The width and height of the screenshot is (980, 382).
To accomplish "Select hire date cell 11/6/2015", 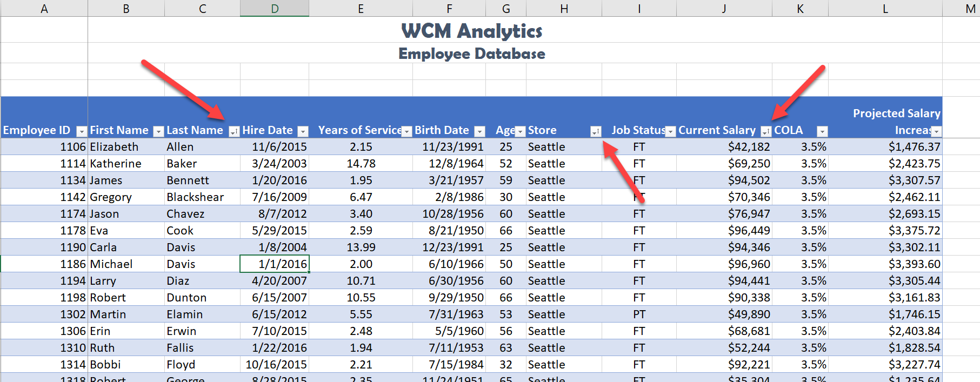I will pyautogui.click(x=275, y=147).
